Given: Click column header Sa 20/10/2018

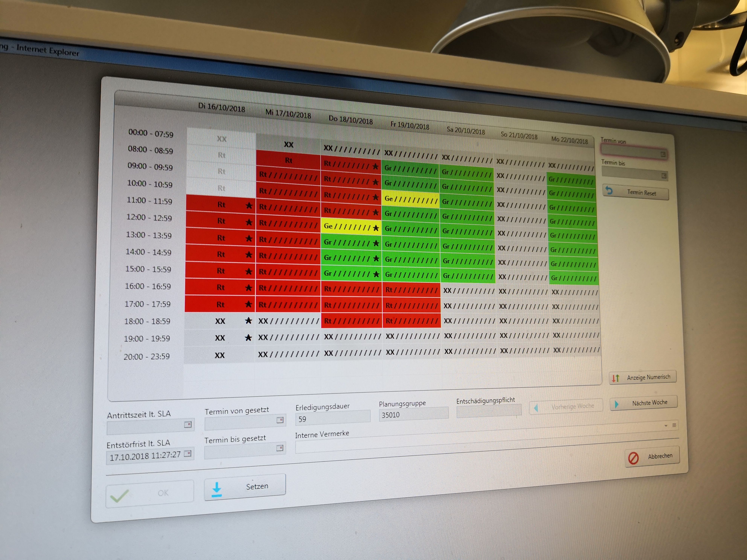Looking at the screenshot, I should (466, 130).
